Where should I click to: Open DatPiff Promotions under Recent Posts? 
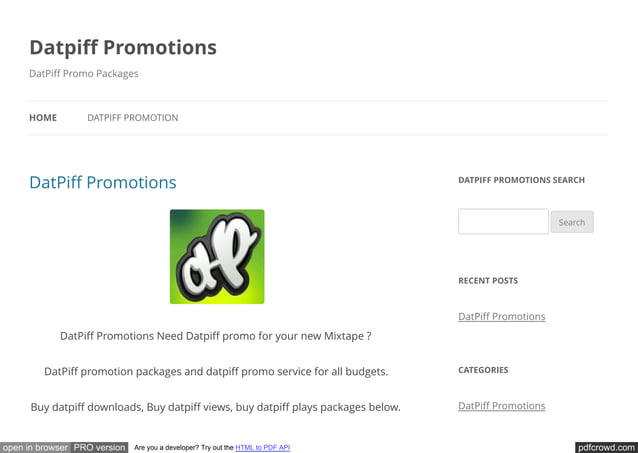[x=501, y=316]
